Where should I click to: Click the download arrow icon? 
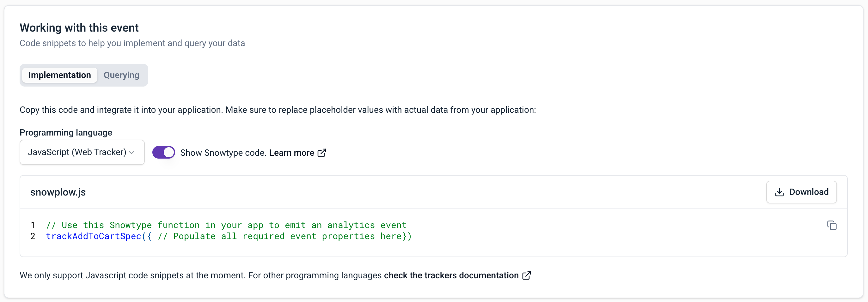[x=779, y=192]
